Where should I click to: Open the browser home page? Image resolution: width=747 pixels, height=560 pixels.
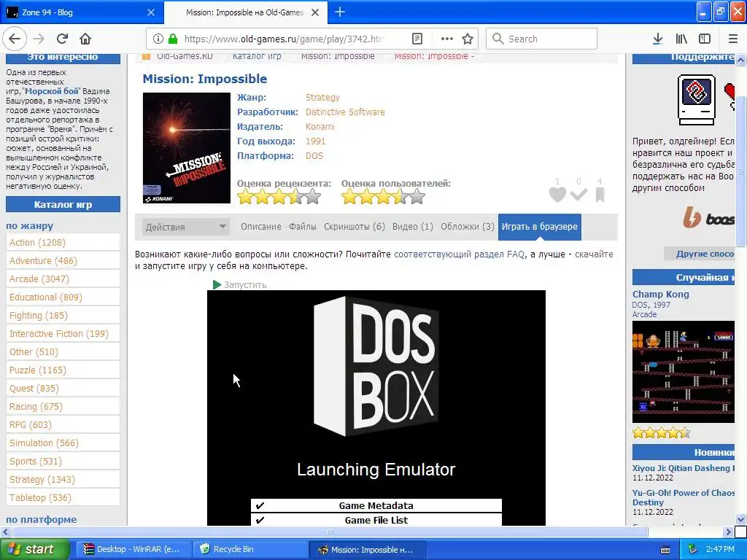coord(85,39)
